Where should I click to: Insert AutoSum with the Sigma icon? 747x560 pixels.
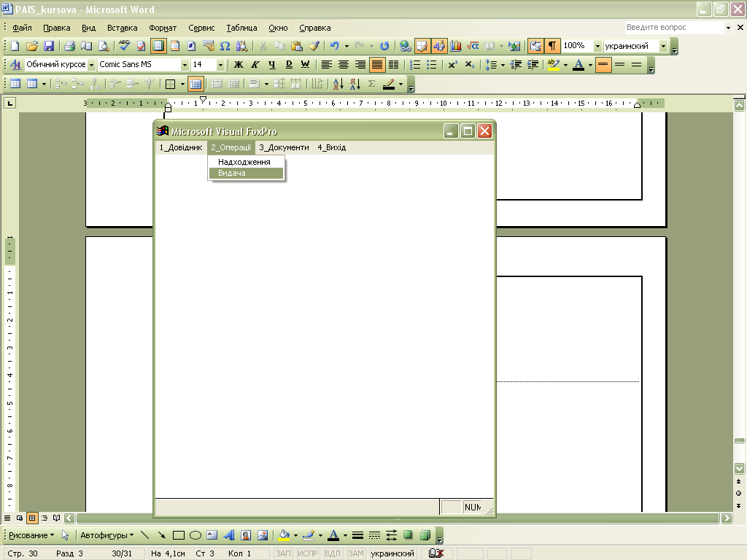[372, 85]
